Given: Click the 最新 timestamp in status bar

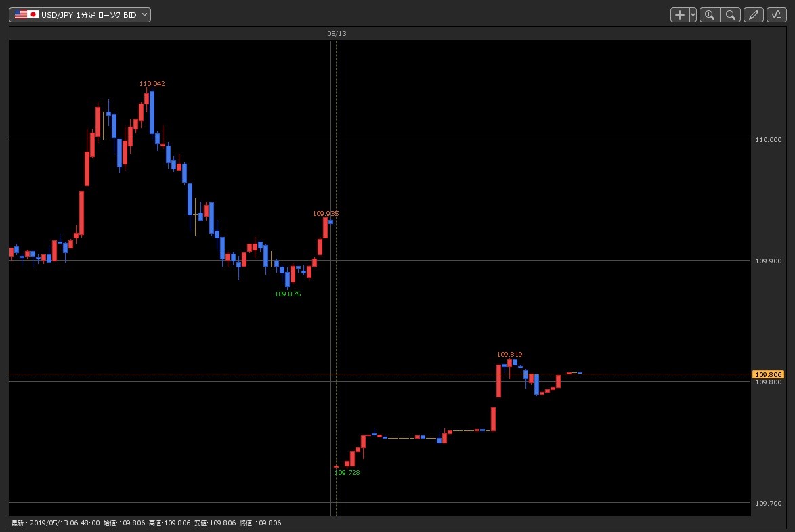Looking at the screenshot, I should coord(56,523).
